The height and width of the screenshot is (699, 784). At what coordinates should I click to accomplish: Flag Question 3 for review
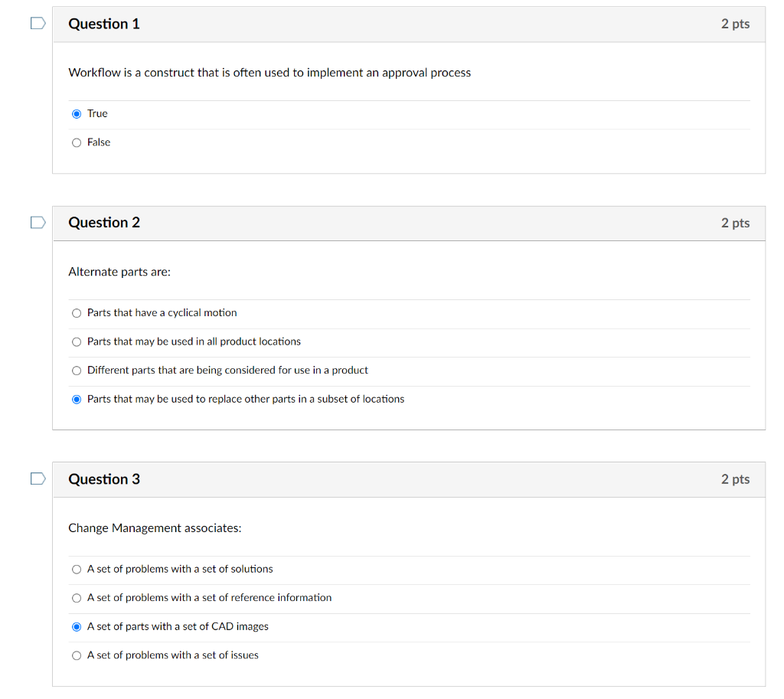click(x=38, y=479)
